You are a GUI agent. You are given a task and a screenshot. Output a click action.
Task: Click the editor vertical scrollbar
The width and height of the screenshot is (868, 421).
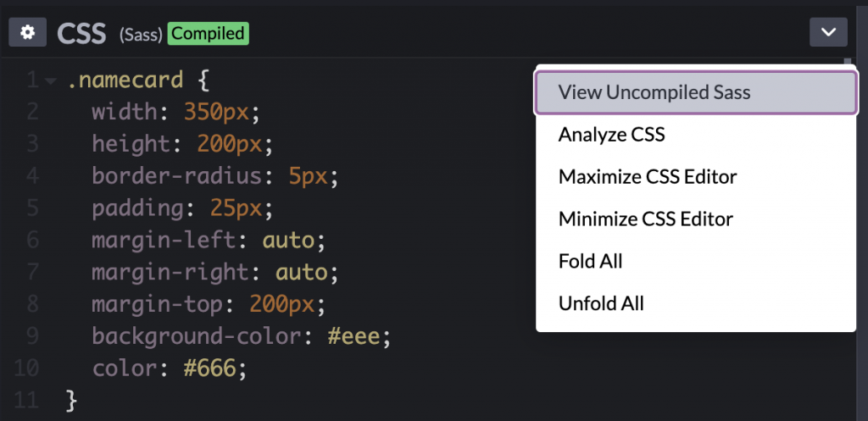[x=849, y=66]
